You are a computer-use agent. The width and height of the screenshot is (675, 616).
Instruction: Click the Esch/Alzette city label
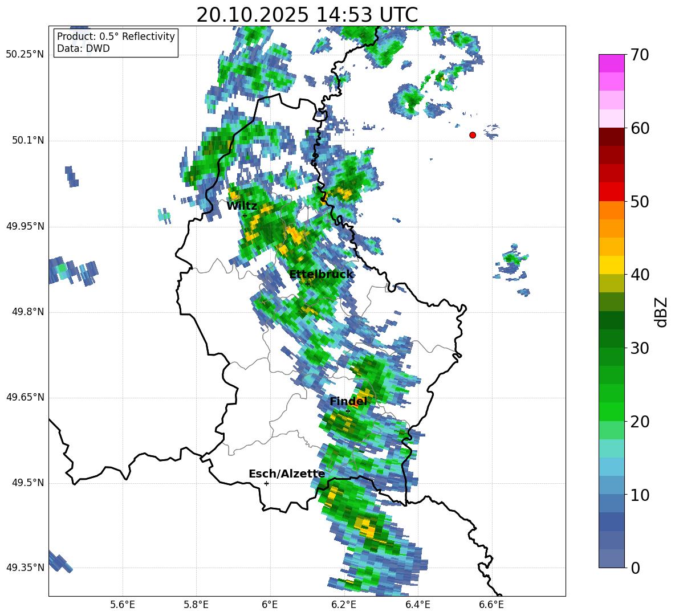(287, 474)
